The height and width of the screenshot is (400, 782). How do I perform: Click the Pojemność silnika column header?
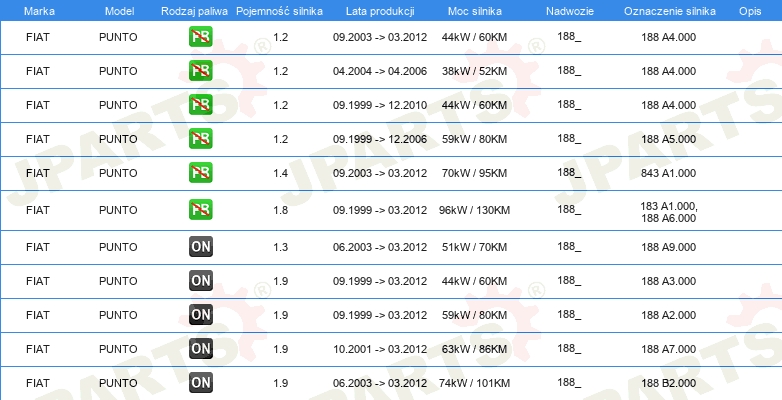279,11
